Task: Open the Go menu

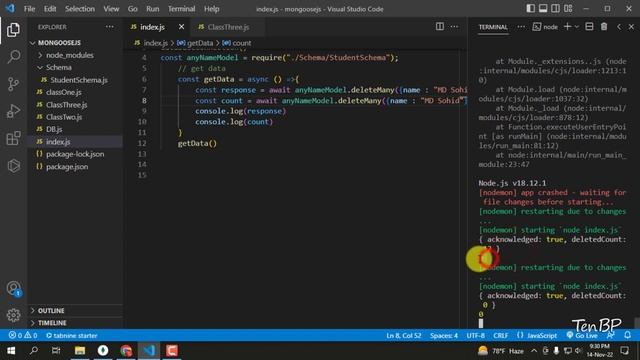Action: coord(132,9)
